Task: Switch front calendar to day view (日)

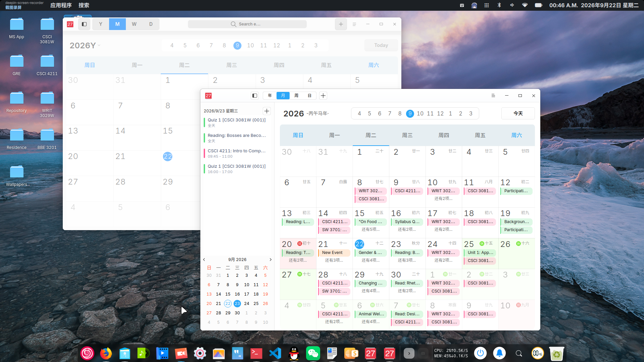Action: pos(309,96)
